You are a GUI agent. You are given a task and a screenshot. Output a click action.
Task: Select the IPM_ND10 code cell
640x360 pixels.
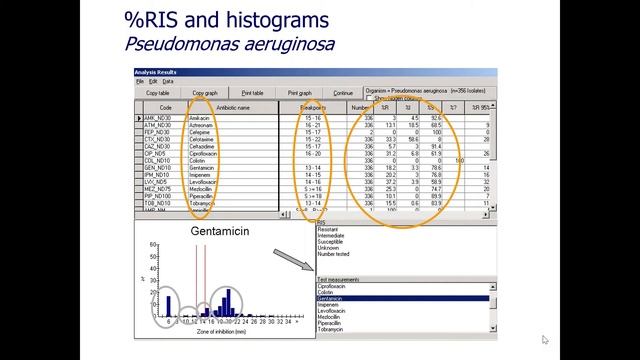click(165, 175)
